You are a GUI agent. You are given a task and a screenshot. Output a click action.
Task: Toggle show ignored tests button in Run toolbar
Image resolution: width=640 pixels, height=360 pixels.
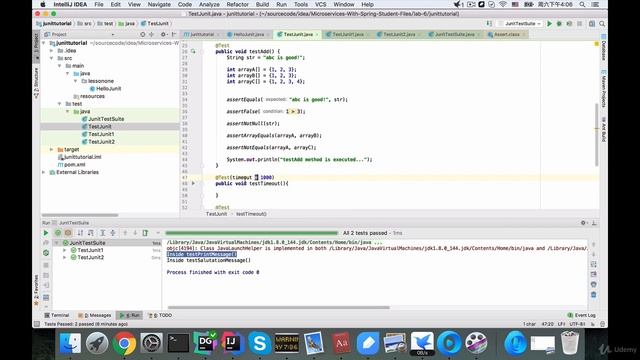pyautogui.click(x=68, y=233)
